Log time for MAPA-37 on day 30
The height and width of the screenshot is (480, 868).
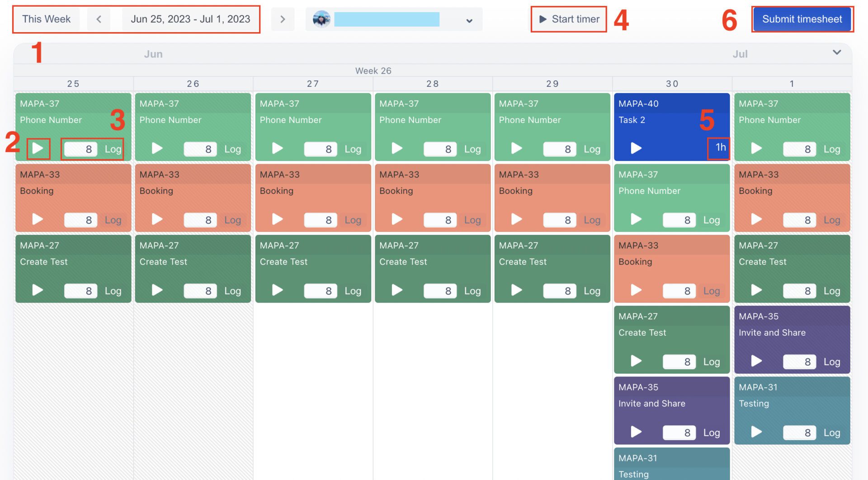(712, 220)
